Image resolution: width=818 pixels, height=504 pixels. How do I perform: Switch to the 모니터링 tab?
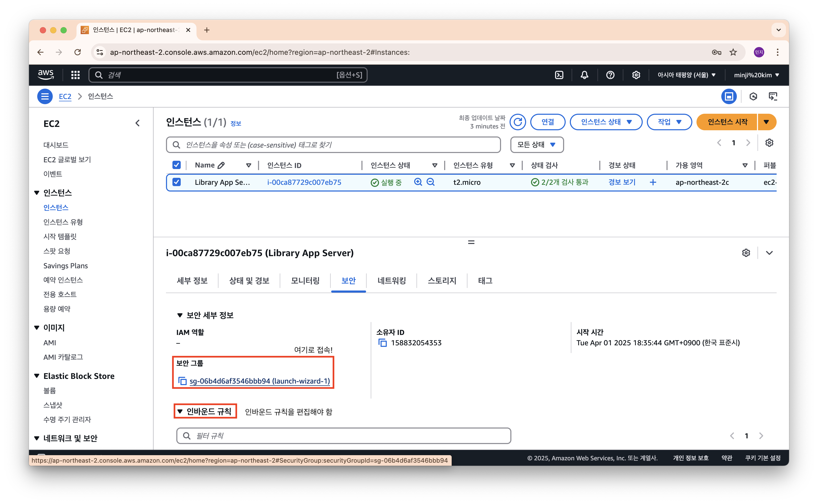click(305, 281)
